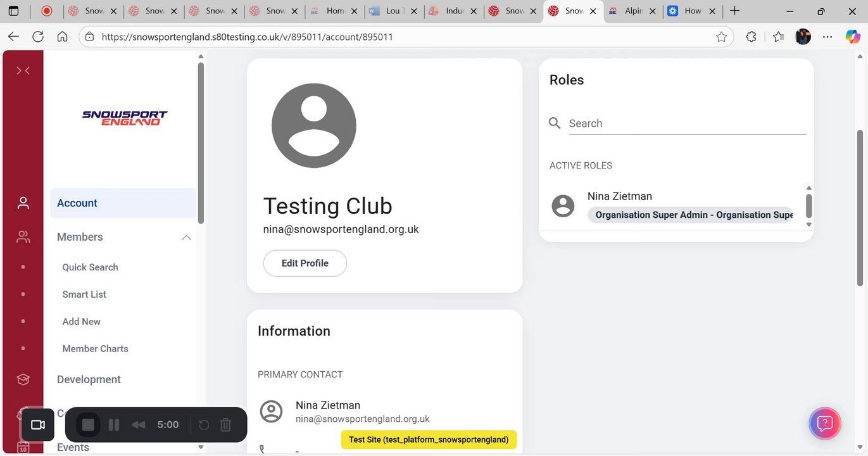The image size is (868, 456).
Task: Open the Account person icon in red sidebar
Action: 23,203
